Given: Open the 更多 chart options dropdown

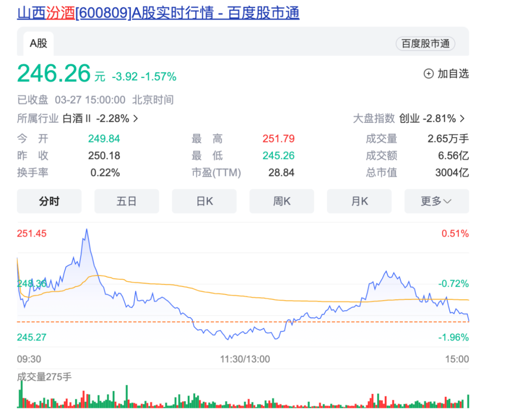Looking at the screenshot, I should (x=436, y=201).
